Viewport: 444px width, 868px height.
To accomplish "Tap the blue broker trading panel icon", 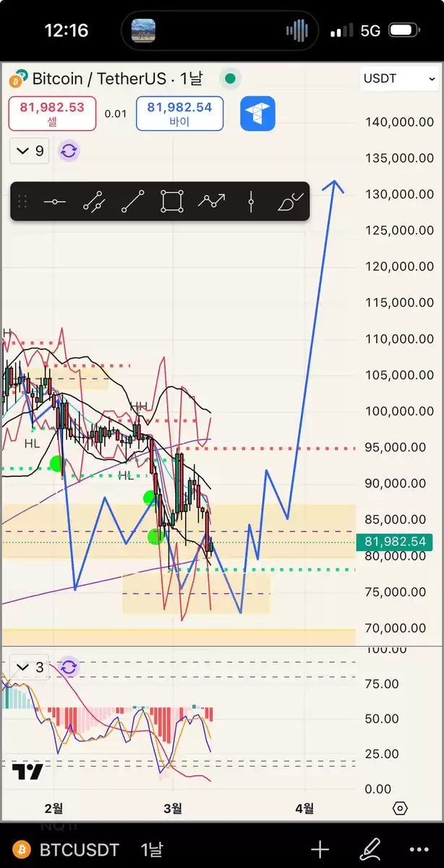I will point(258,114).
